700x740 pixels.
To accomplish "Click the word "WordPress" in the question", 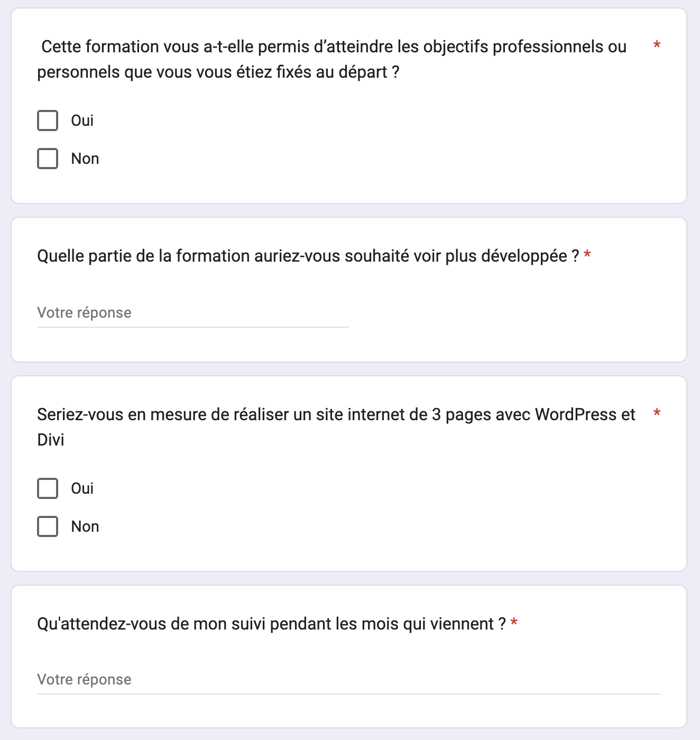I will (x=576, y=415).
